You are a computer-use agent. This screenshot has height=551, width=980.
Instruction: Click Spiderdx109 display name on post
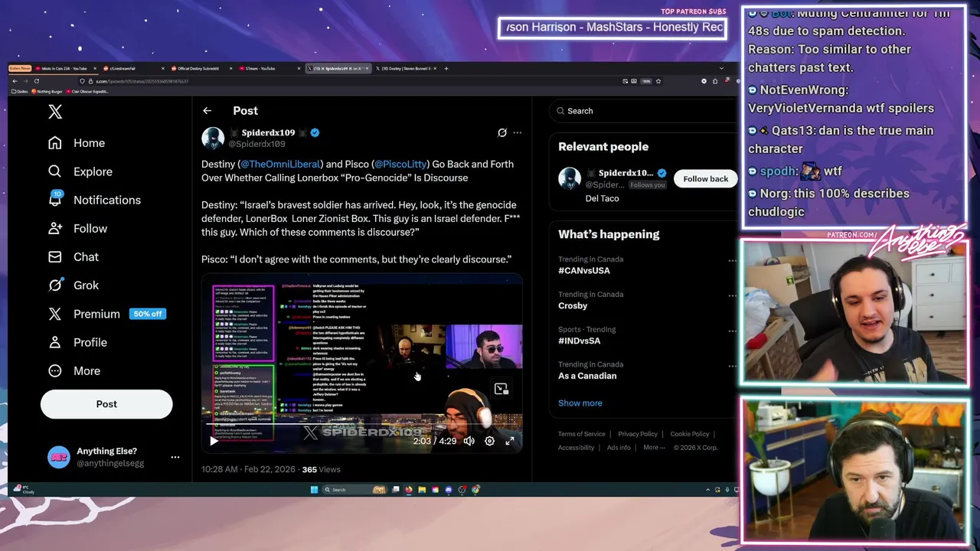click(x=268, y=132)
